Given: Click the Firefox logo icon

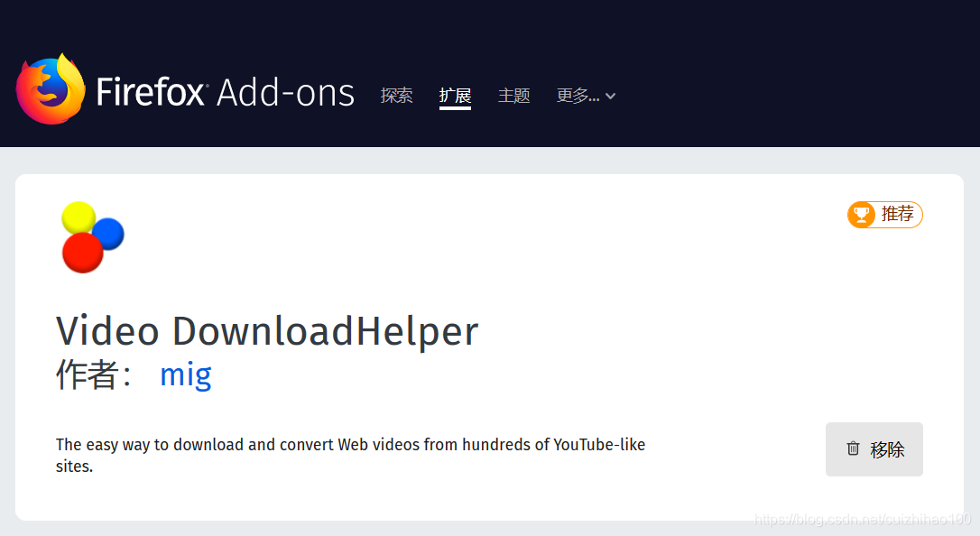Looking at the screenshot, I should [51, 89].
